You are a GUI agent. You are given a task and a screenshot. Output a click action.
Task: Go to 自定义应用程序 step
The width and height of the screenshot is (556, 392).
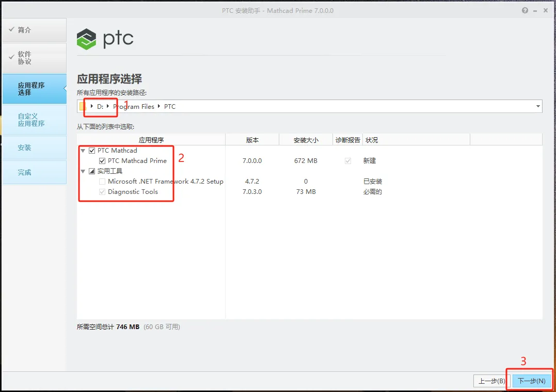click(x=35, y=120)
